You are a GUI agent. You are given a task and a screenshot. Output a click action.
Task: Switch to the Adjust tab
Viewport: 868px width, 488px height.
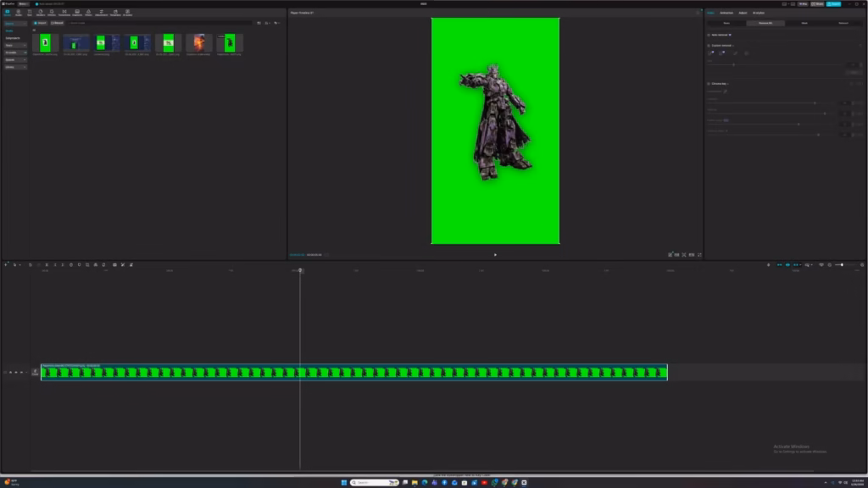(x=743, y=13)
